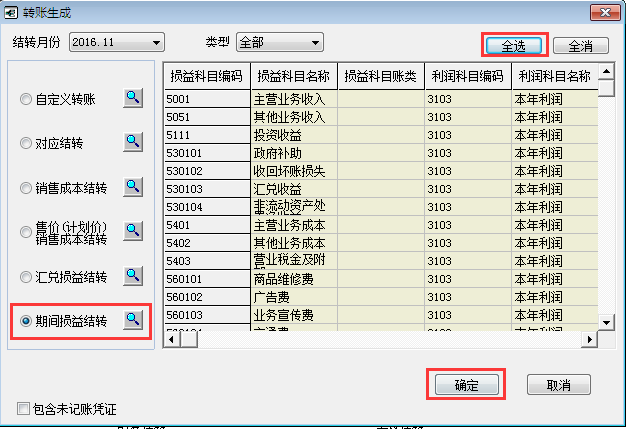Click the 损益科目编码 column header
Viewport: 629px width, 429px height.
[207, 76]
